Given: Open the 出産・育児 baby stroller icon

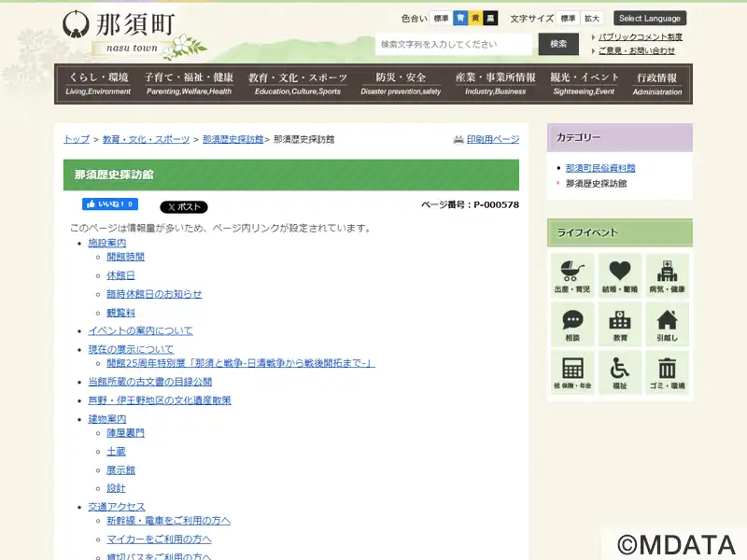Looking at the screenshot, I should [571, 275].
